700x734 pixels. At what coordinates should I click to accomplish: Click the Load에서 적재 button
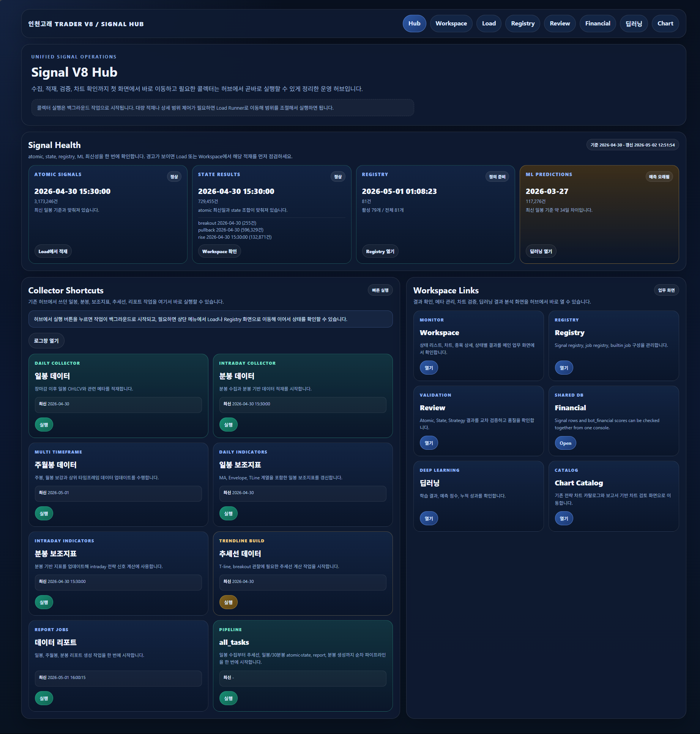53,251
